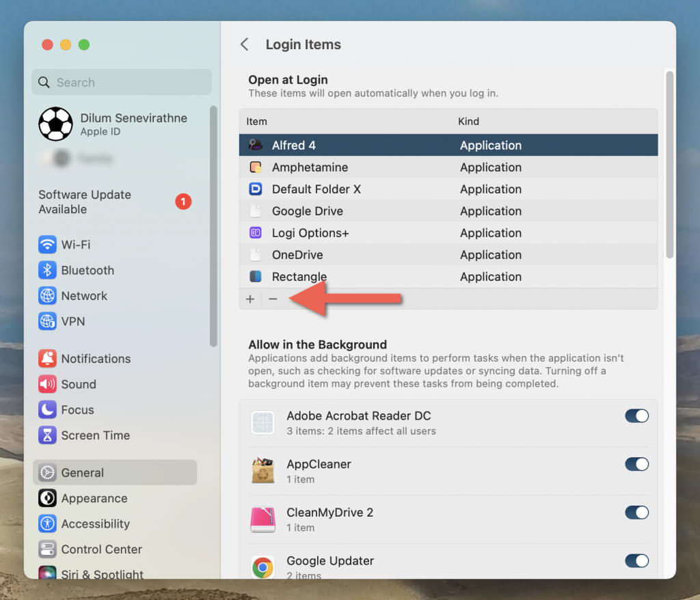
Task: Click the OneDrive blank document icon
Action: 256,254
